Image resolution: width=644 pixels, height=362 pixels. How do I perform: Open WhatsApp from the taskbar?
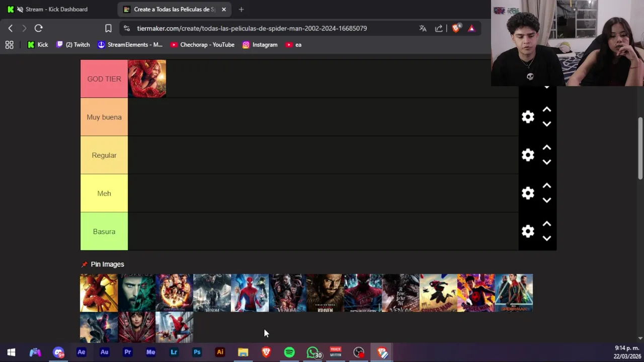[x=313, y=352]
